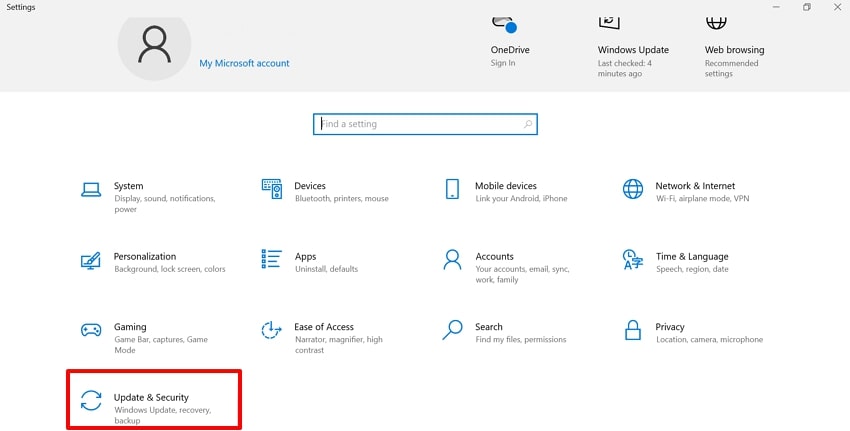The height and width of the screenshot is (431, 850).
Task: Click "Bluetooth, printers, mouse" description
Action: 342,198
